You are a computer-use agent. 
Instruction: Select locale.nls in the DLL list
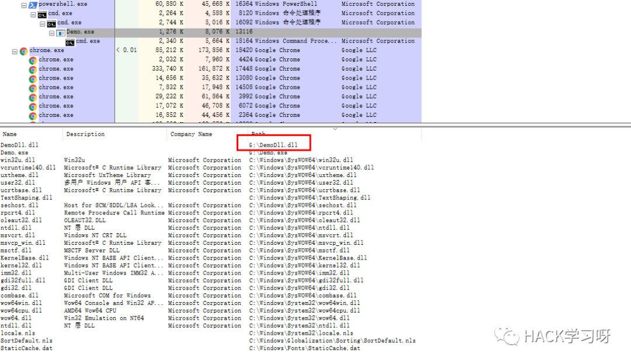click(18, 334)
